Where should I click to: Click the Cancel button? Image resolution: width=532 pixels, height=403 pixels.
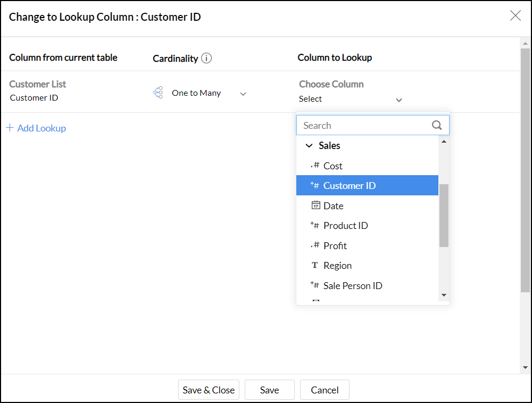click(325, 390)
